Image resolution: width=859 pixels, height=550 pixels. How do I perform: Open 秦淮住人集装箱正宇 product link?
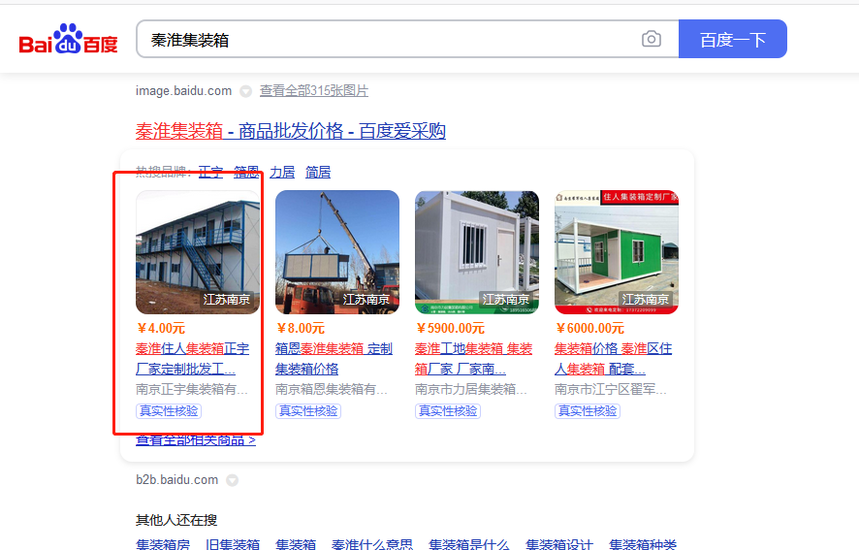tap(192, 359)
